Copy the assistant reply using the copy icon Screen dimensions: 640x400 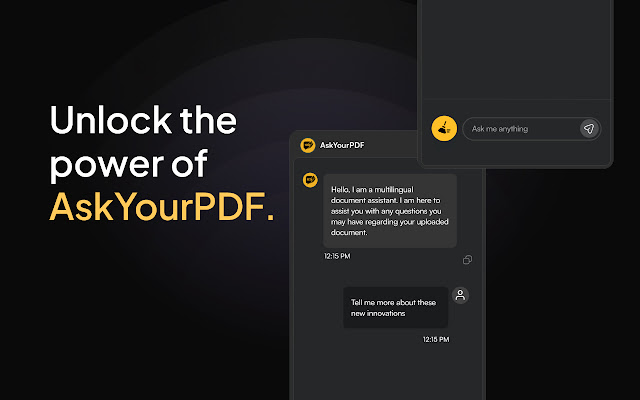(467, 260)
